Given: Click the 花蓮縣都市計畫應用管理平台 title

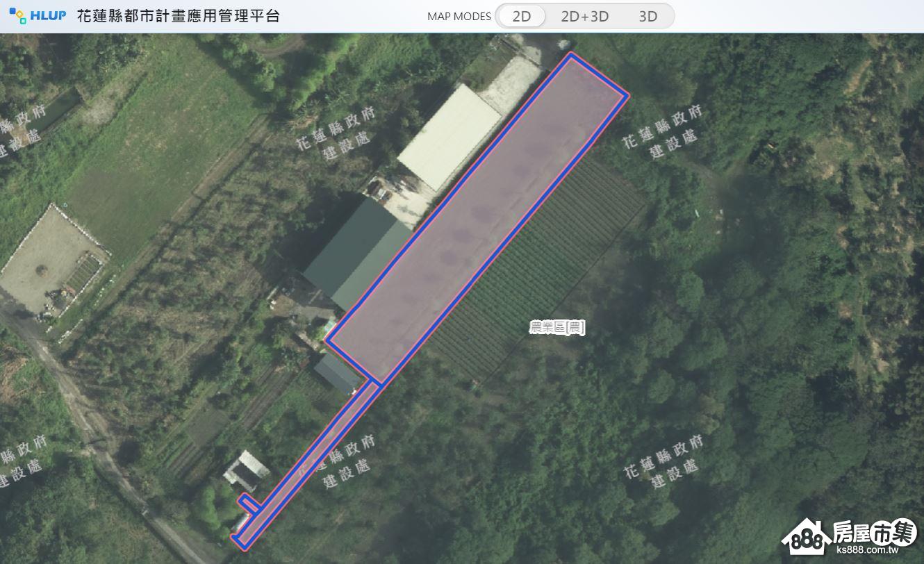Looking at the screenshot, I should point(179,15).
